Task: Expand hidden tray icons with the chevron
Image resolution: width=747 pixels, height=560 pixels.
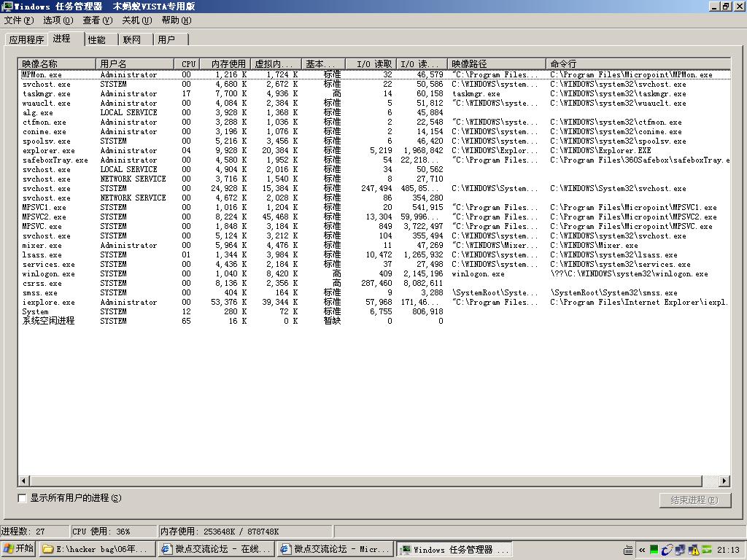Action: [x=642, y=550]
